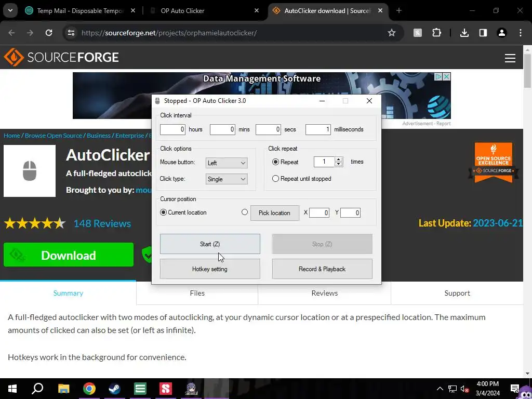Open the Files tab
Screen dimensions: 532x399
197,293
